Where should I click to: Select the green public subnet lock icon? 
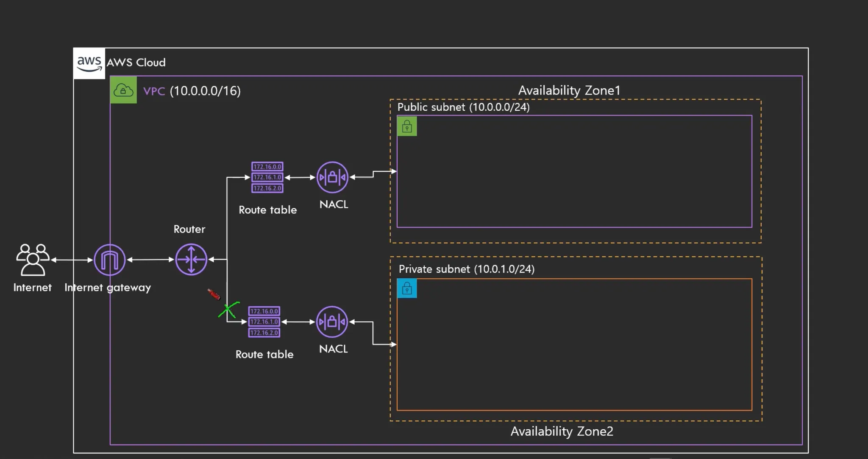coord(407,126)
